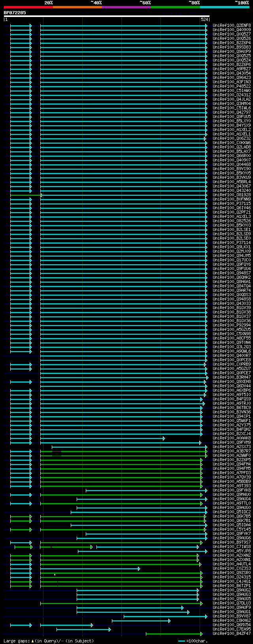
Task: Open hit UniRef100_Q0Q5Z7
Action: coord(232,34)
